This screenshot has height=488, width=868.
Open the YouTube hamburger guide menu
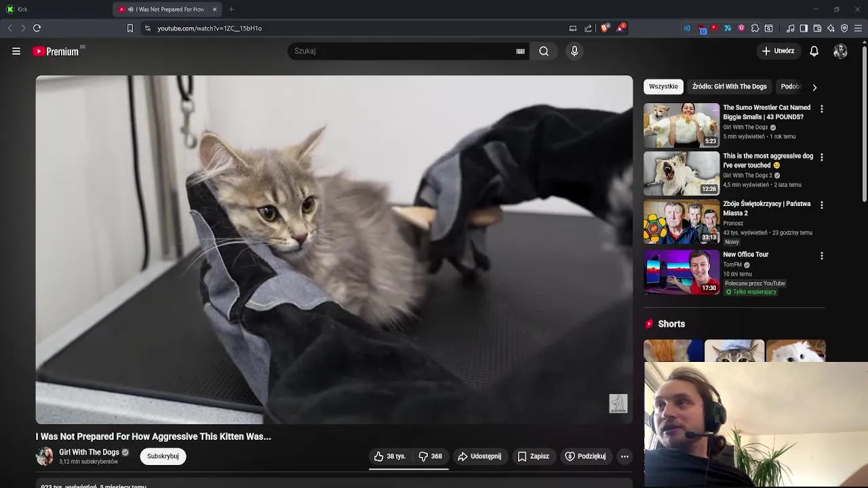(16, 51)
